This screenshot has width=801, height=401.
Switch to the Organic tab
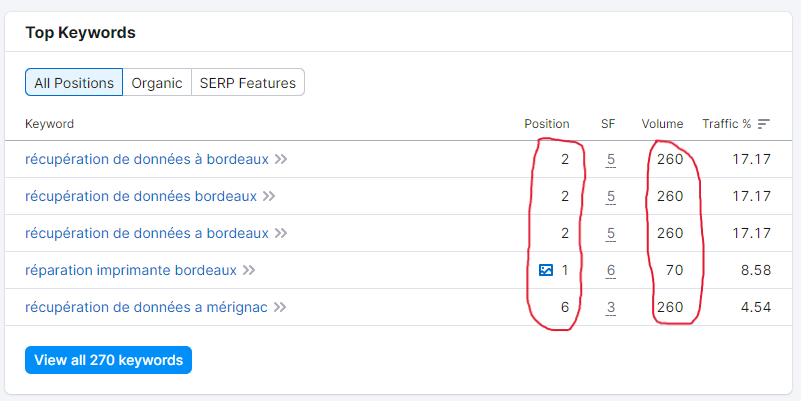[x=157, y=83]
